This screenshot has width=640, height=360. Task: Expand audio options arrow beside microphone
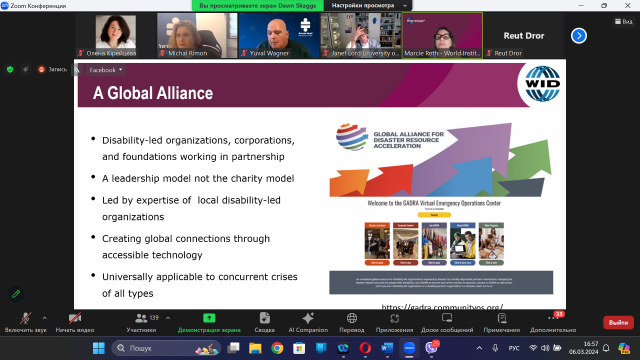pyautogui.click(x=44, y=318)
